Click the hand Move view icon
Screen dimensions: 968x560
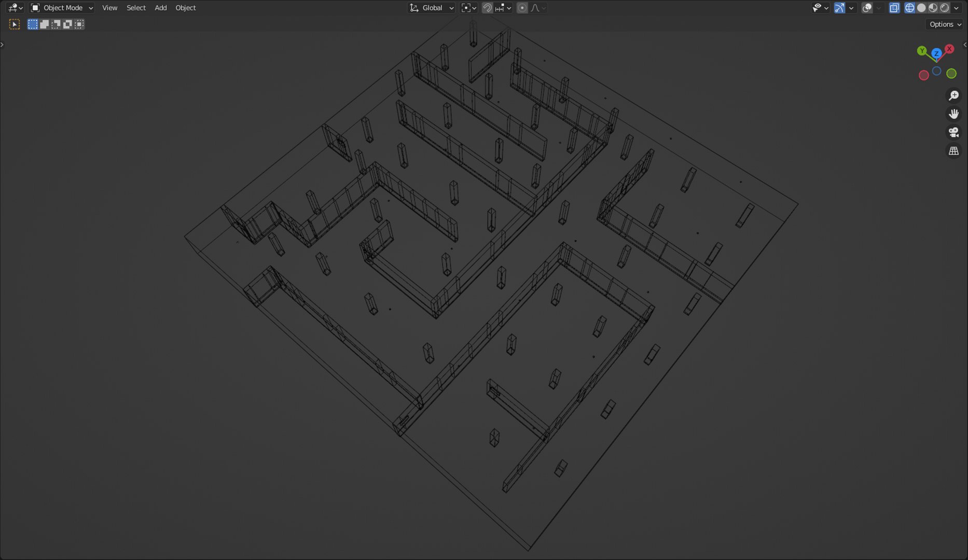953,114
